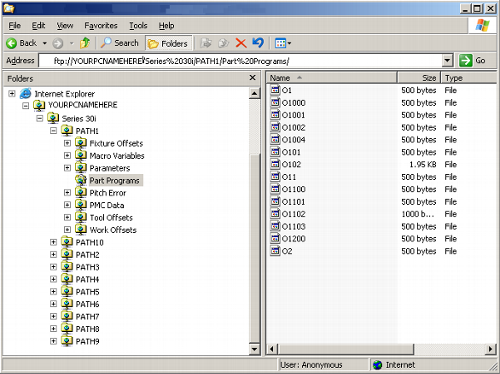Select the Internet Explorer tree icon

pos(25,94)
